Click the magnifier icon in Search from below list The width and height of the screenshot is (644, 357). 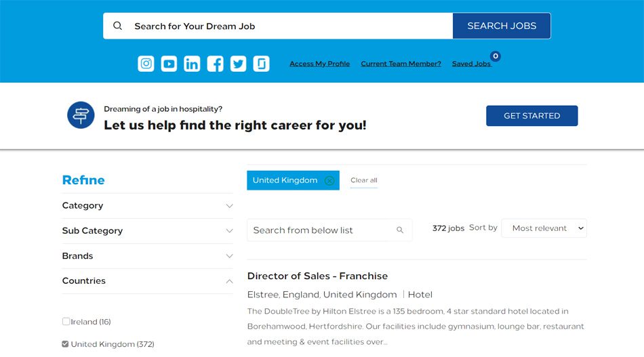(x=400, y=230)
